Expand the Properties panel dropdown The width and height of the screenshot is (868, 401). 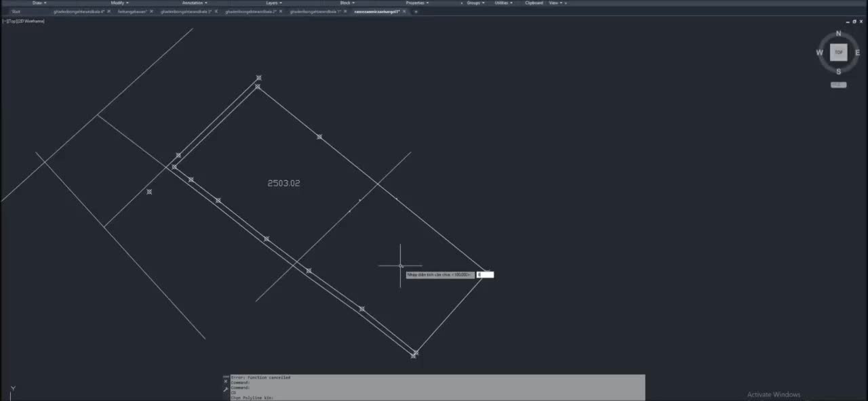417,3
